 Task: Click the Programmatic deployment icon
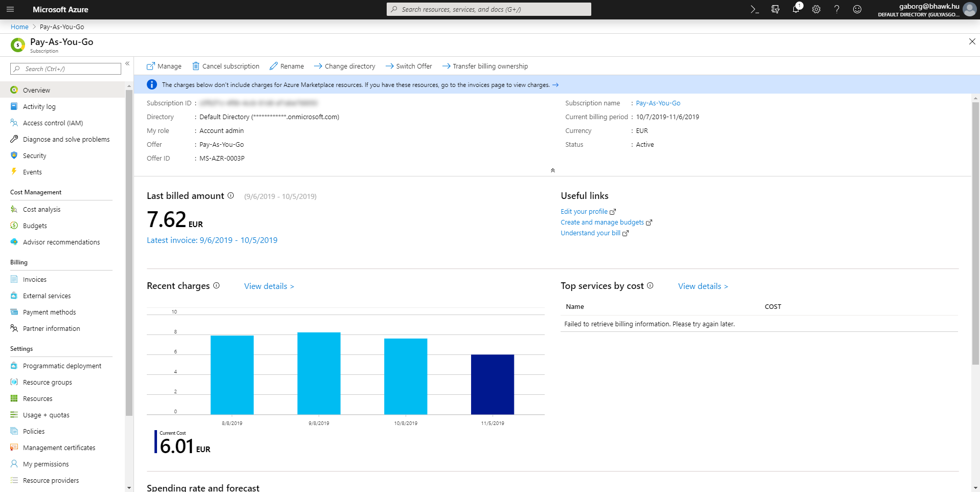[x=14, y=366]
